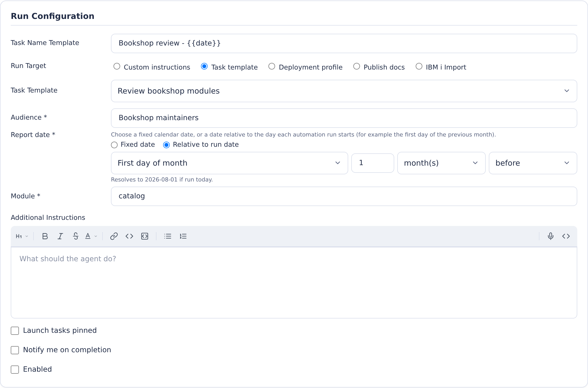Viewport: 588px width, 388px height.
Task: Enable Notify me on completion
Action: [15, 350]
